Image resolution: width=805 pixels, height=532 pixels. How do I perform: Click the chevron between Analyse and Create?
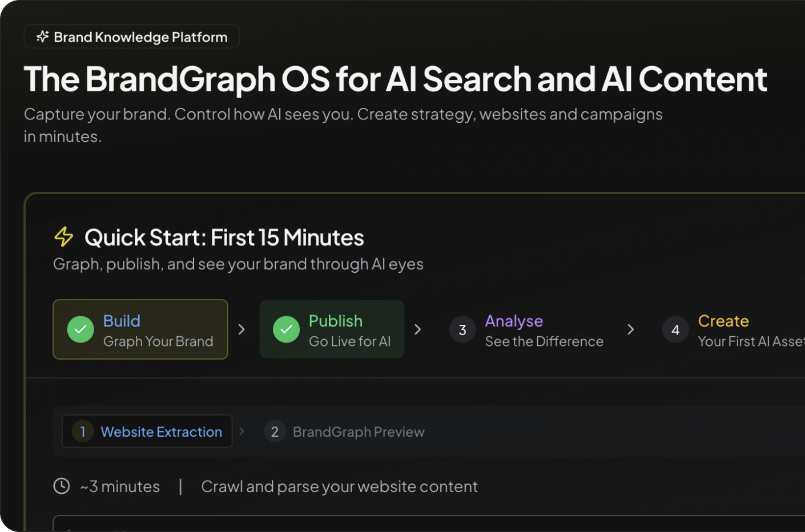pyautogui.click(x=631, y=329)
